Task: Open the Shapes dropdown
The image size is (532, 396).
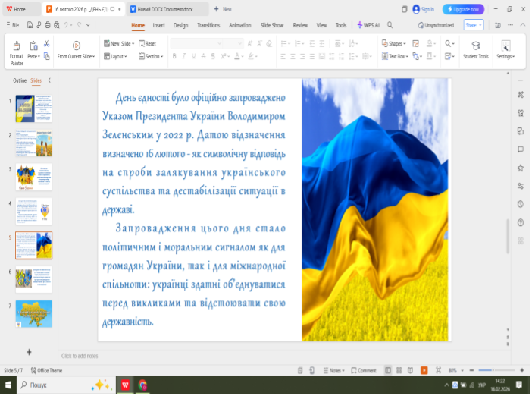Action: pyautogui.click(x=396, y=44)
